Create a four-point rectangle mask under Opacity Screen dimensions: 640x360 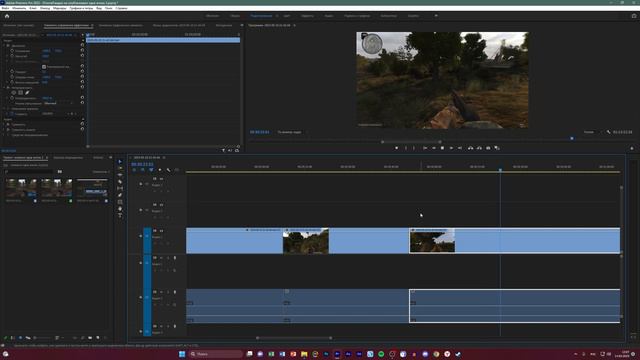[20, 93]
